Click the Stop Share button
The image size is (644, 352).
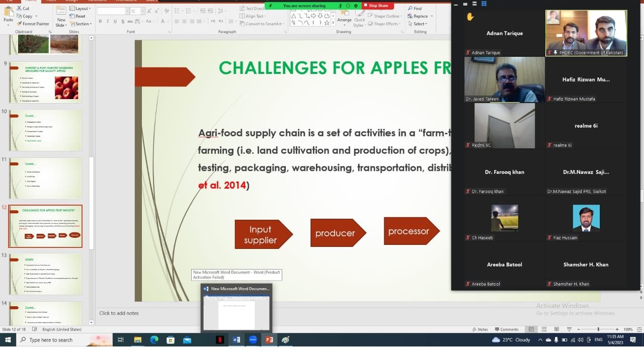tap(378, 6)
